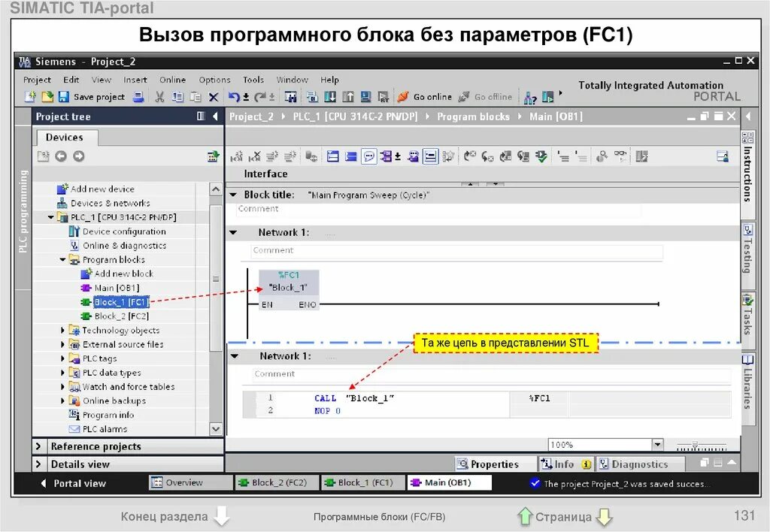
Task: Expand the Reference projects section
Action: click(x=38, y=446)
